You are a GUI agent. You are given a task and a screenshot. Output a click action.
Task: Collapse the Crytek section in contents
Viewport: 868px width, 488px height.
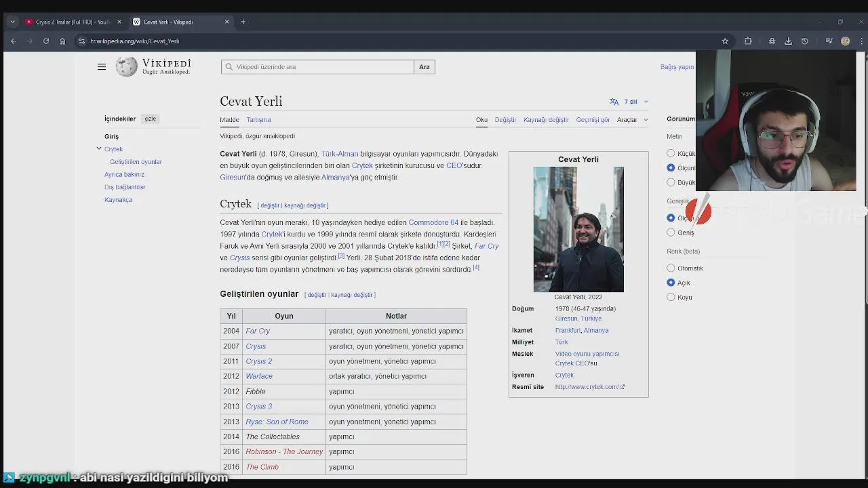[99, 148]
